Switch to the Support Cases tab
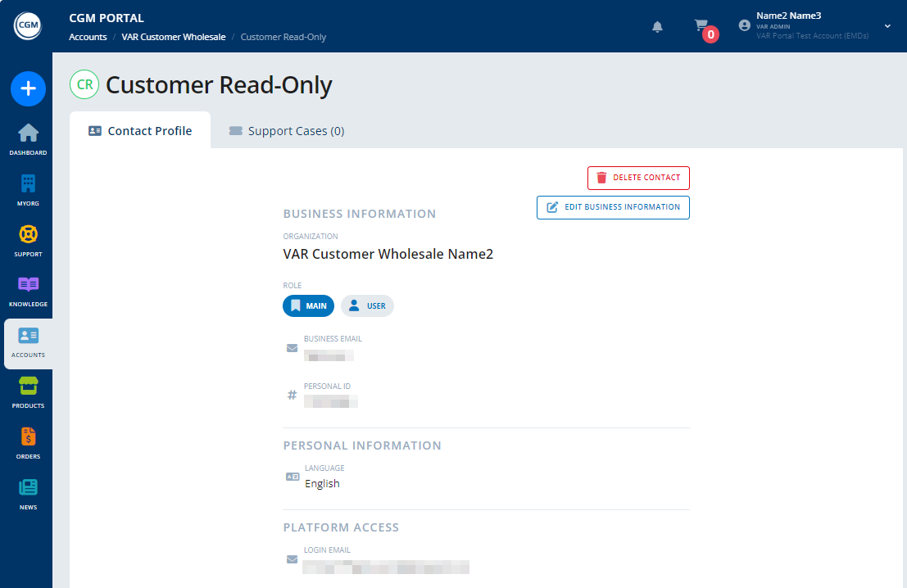 285,130
